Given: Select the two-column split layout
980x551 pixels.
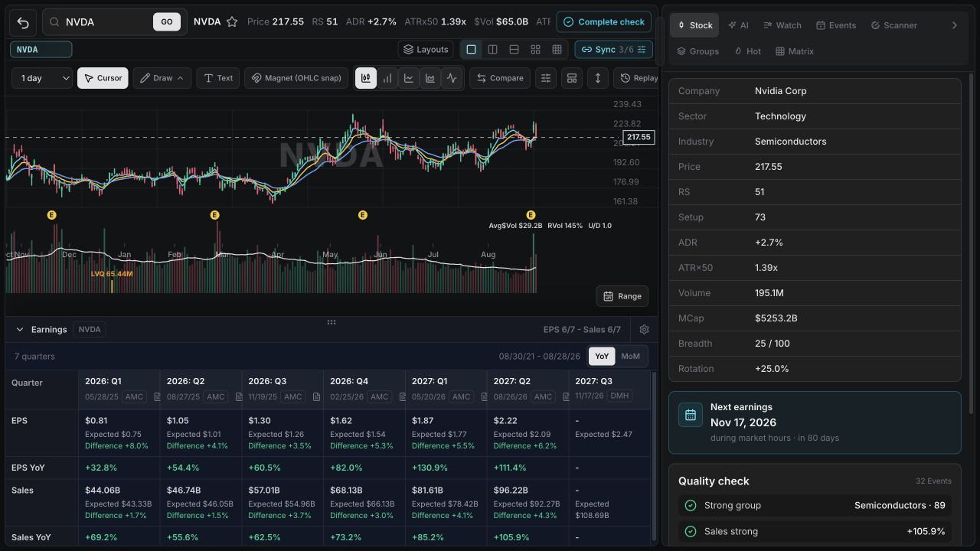Looking at the screenshot, I should pyautogui.click(x=493, y=49).
